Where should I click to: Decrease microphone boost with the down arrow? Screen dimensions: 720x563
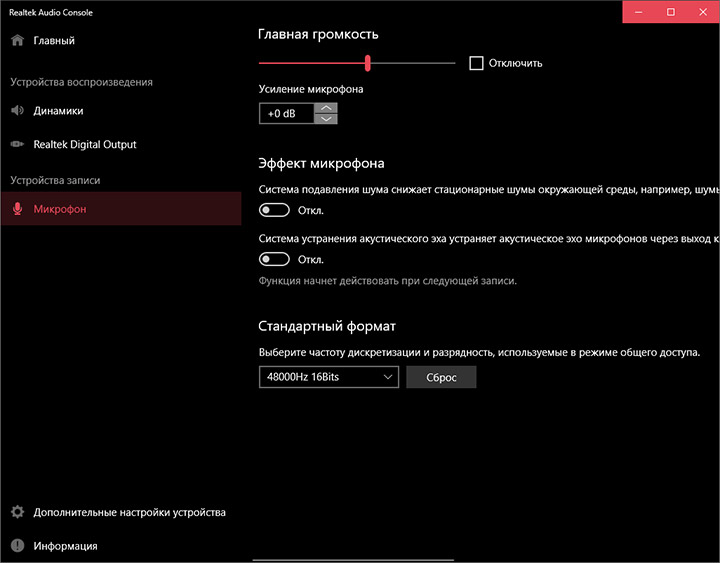click(326, 119)
